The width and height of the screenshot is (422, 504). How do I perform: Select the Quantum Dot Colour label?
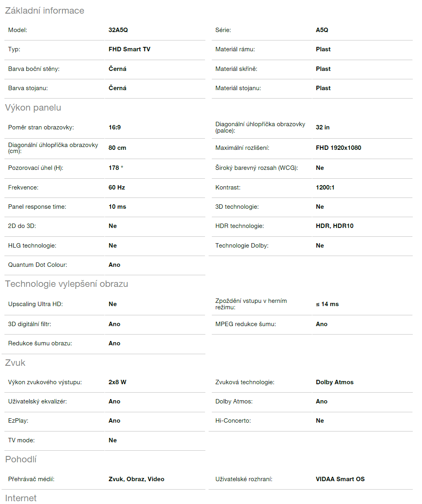click(x=38, y=265)
